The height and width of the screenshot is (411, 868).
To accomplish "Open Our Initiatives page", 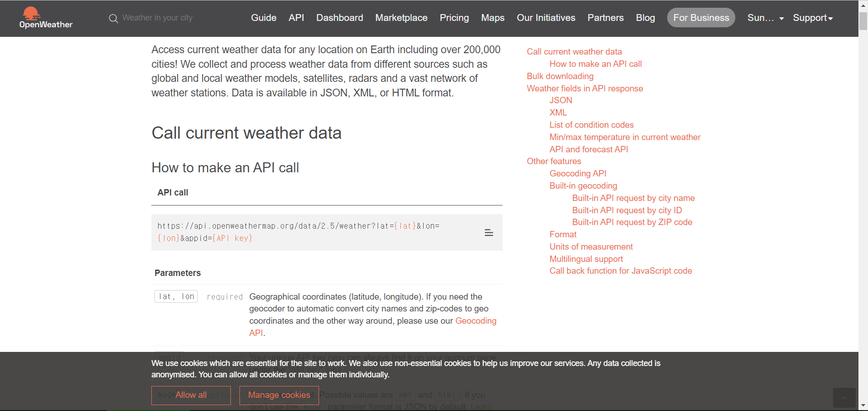I will pyautogui.click(x=546, y=18).
